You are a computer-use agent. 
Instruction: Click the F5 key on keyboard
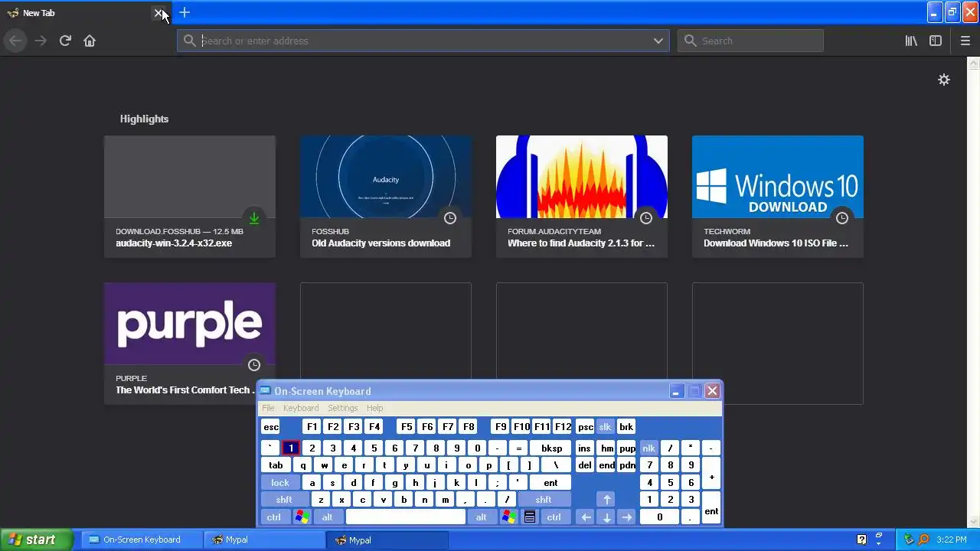click(406, 427)
